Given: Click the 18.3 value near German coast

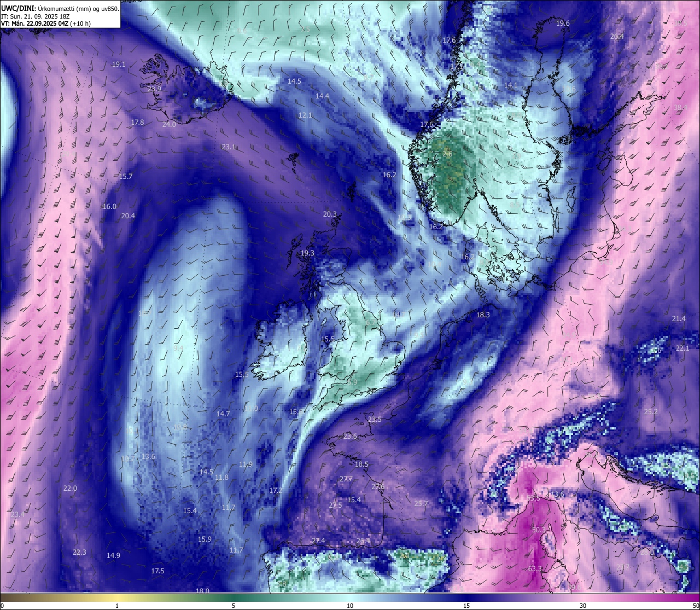Looking at the screenshot, I should click(483, 315).
